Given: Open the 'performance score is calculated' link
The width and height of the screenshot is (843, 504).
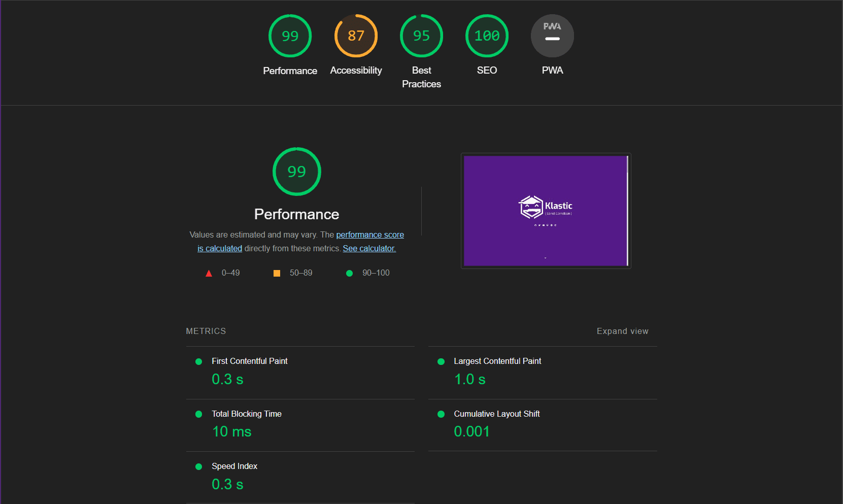Looking at the screenshot, I should (x=369, y=235).
